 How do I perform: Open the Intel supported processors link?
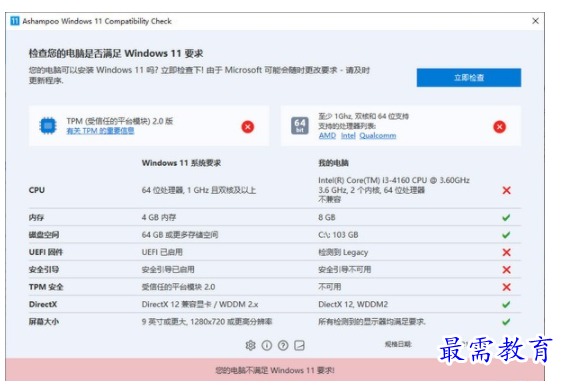click(x=348, y=136)
